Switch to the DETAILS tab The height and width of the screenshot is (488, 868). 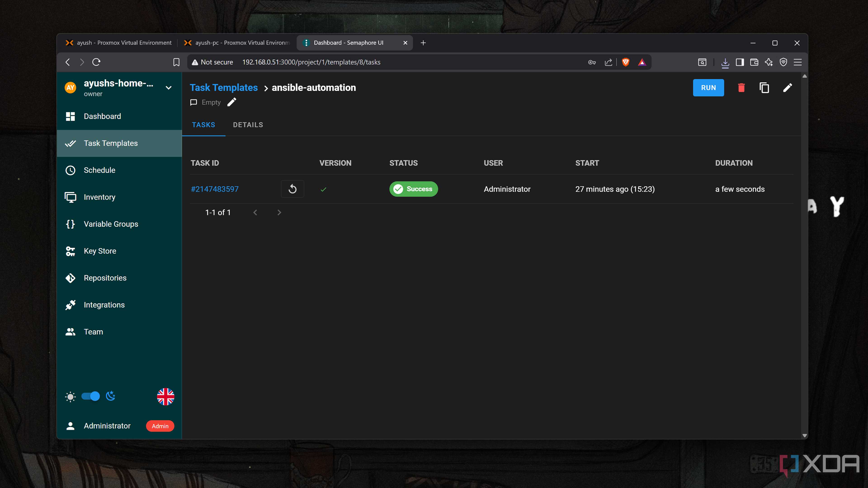click(248, 125)
